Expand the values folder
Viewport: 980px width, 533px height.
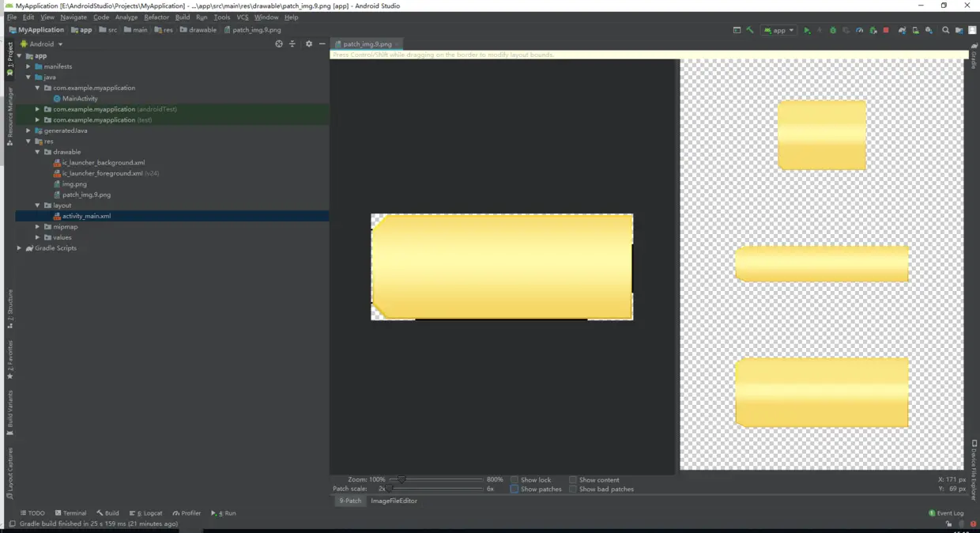(x=37, y=237)
